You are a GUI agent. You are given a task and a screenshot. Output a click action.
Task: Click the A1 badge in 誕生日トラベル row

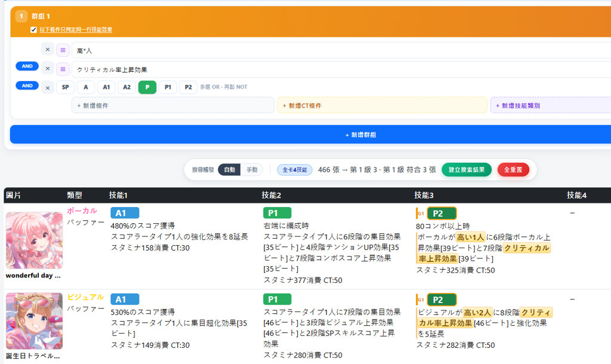point(125,300)
